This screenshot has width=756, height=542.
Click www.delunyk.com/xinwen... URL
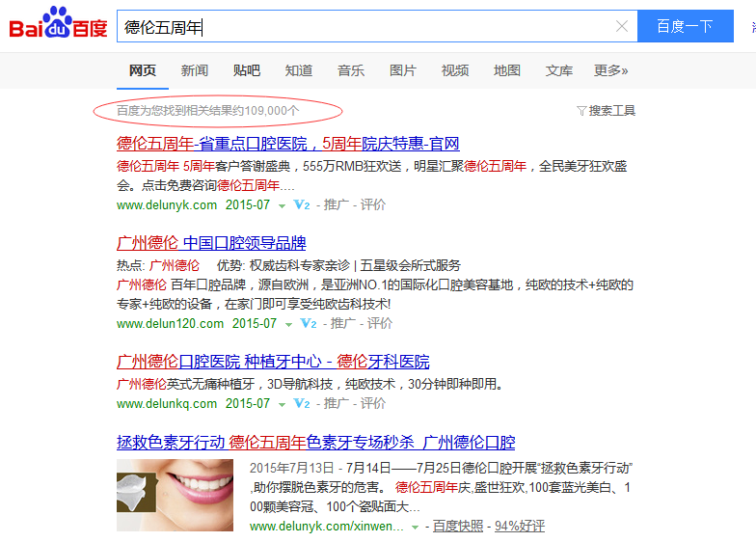(x=326, y=527)
